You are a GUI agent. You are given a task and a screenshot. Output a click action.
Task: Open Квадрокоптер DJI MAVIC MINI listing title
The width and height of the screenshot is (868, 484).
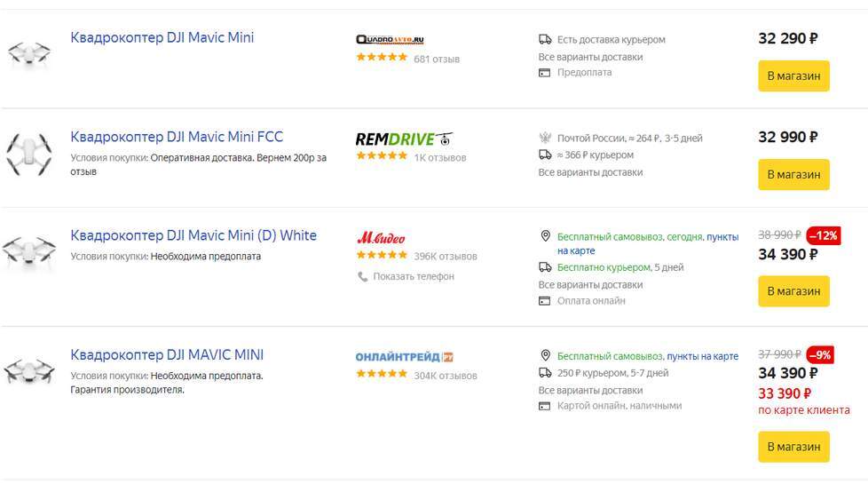click(167, 354)
